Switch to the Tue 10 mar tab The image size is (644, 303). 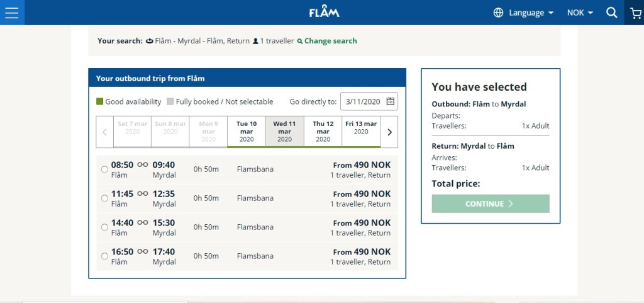247,131
